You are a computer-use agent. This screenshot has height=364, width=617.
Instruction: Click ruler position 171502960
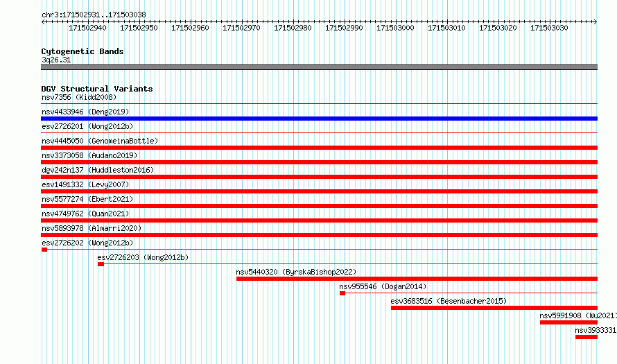[x=190, y=28]
